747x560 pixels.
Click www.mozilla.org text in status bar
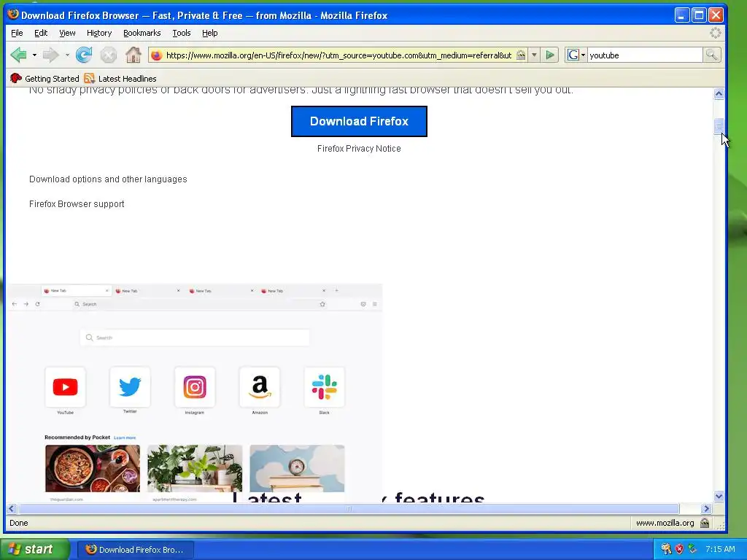pyautogui.click(x=665, y=523)
